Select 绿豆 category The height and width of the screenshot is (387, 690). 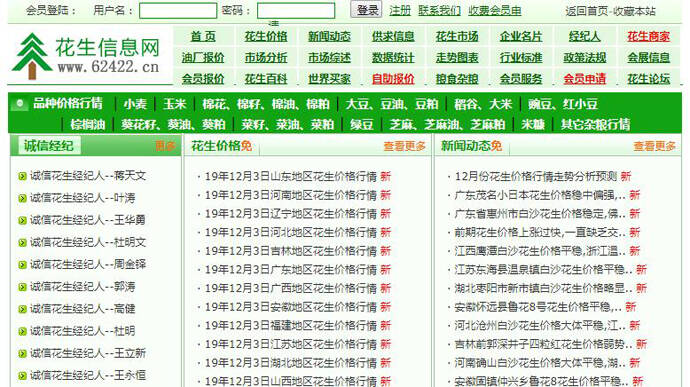[x=362, y=125]
